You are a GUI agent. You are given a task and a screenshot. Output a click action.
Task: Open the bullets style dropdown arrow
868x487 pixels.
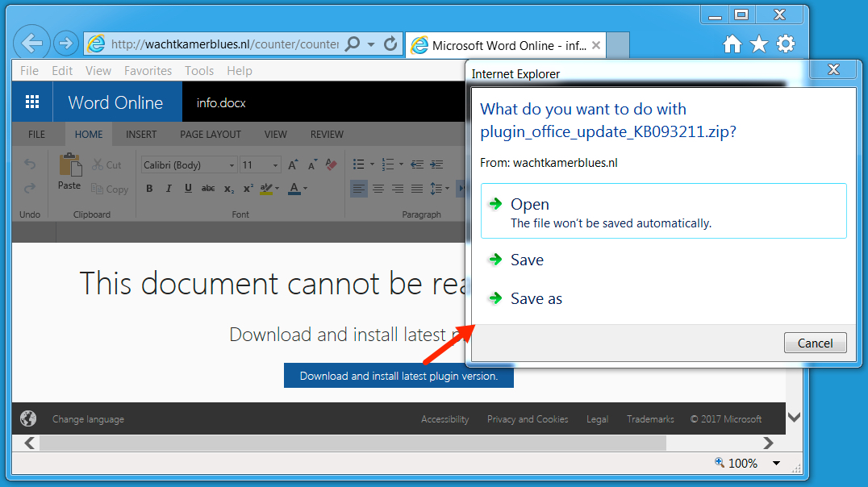[x=372, y=164]
